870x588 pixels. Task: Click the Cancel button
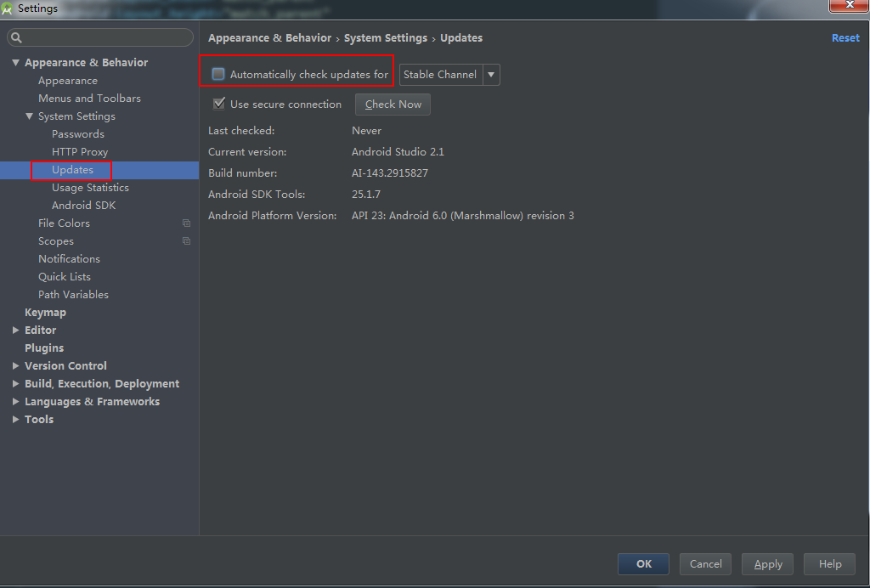tap(706, 563)
